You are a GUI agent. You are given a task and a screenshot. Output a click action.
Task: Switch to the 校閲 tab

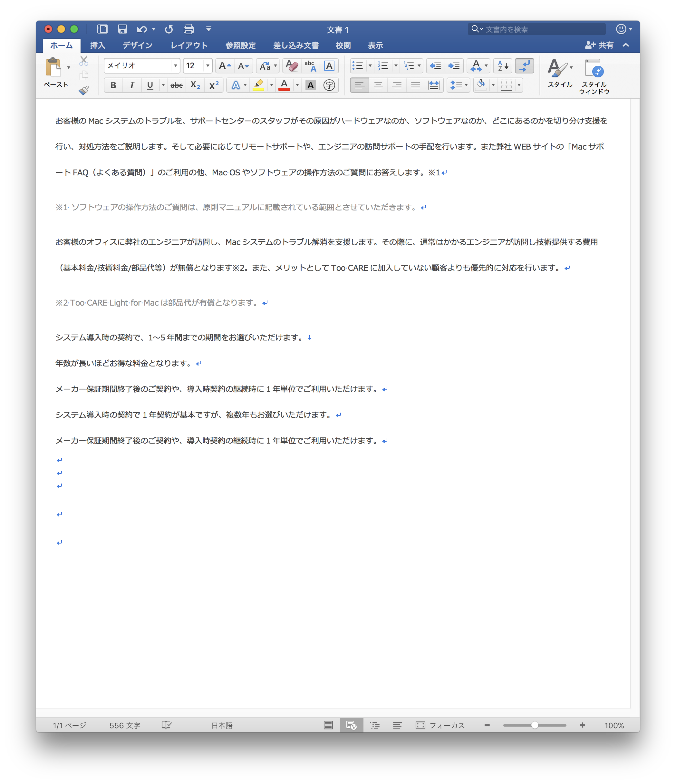(x=343, y=45)
